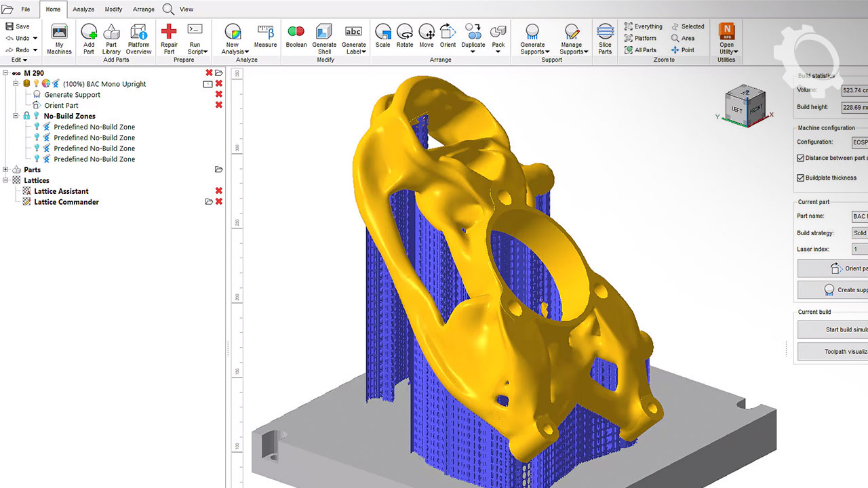The height and width of the screenshot is (488, 868).
Task: Click the Laser index input field
Action: [x=859, y=249]
